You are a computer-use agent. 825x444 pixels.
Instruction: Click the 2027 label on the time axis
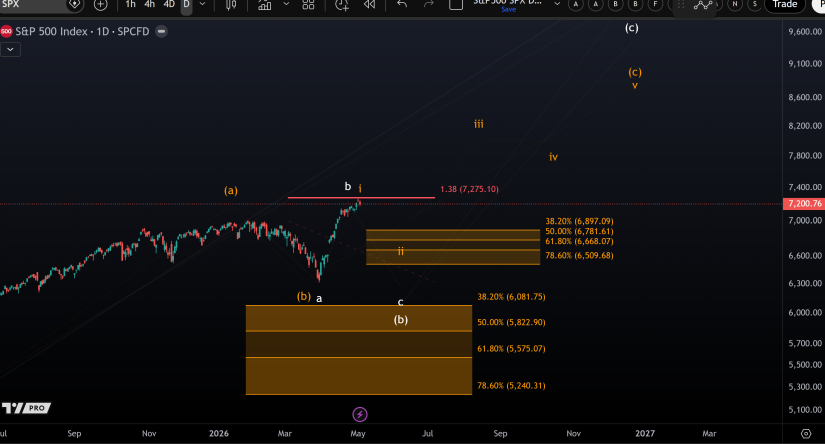point(645,433)
